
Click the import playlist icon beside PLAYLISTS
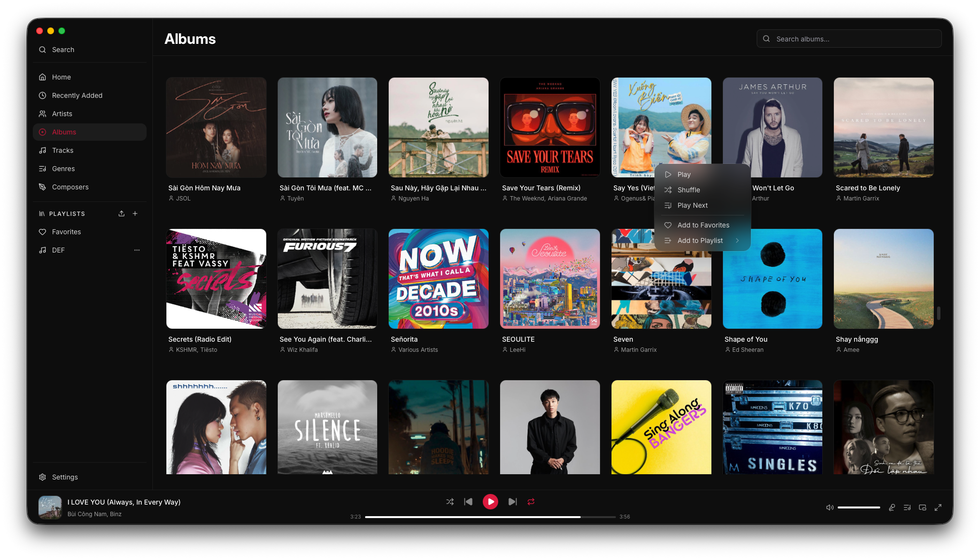[x=122, y=213]
